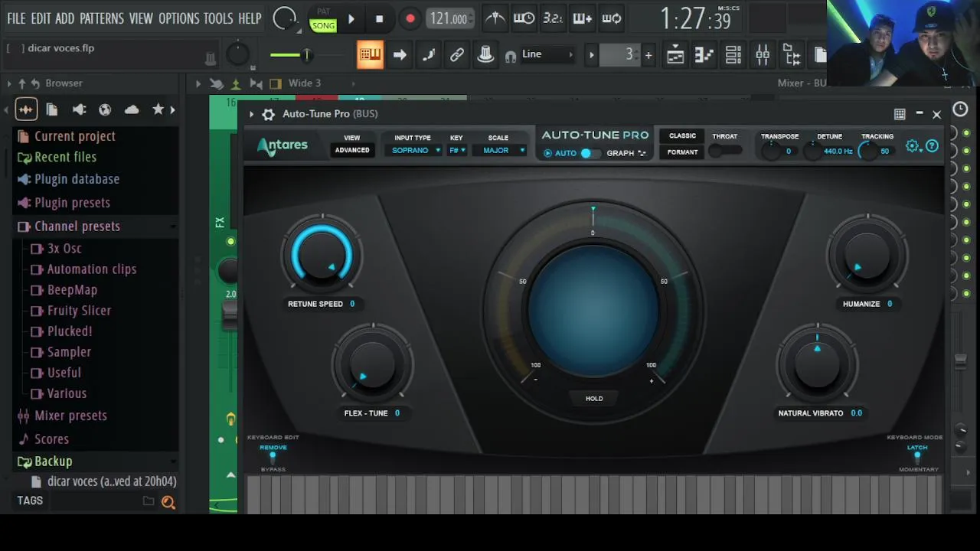Open Auto-Tune settings cog icon
Viewport: 980px width, 551px height.
click(x=913, y=145)
